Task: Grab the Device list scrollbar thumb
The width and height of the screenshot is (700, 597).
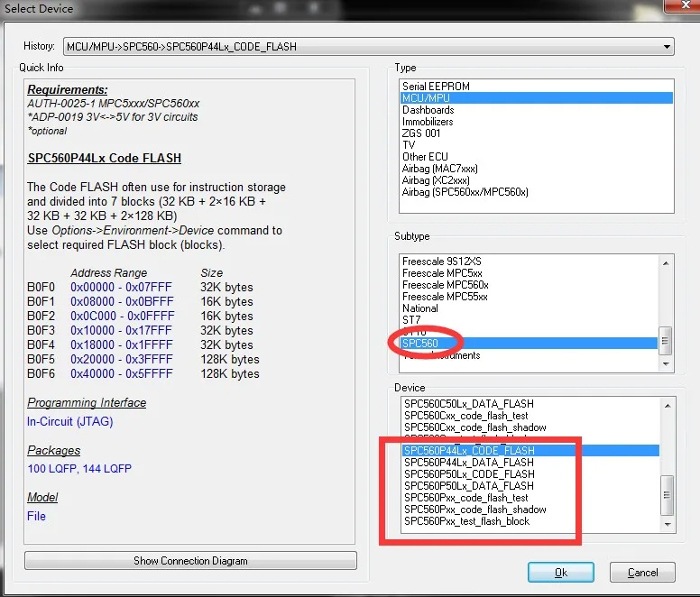Action: click(x=667, y=495)
